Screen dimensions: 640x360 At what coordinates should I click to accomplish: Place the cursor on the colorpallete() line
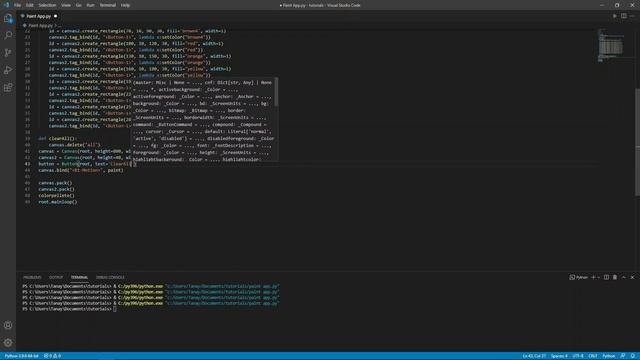(56, 196)
